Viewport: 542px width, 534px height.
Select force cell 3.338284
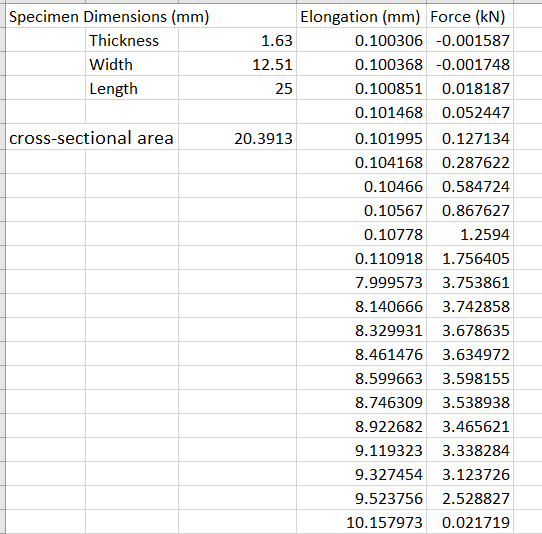[x=470, y=450]
